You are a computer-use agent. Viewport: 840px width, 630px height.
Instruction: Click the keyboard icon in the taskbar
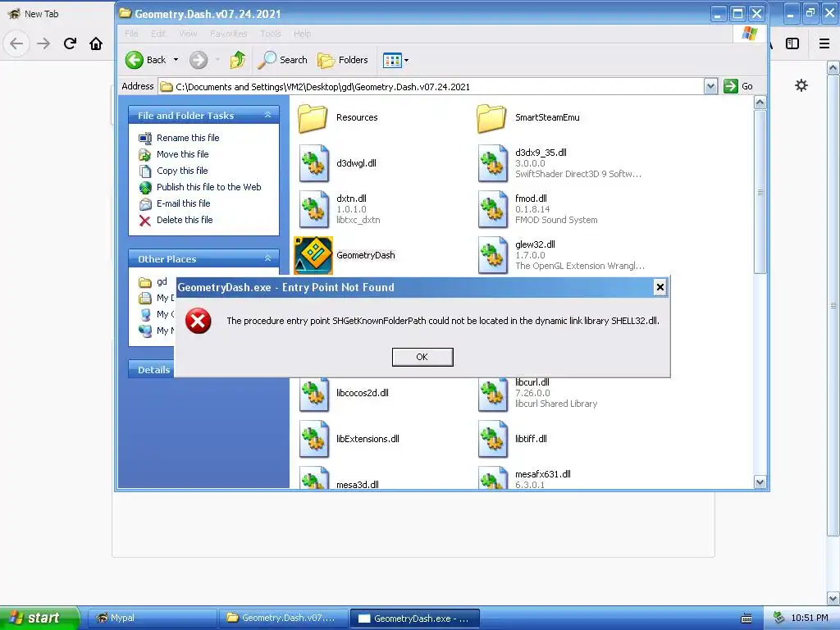tap(746, 619)
